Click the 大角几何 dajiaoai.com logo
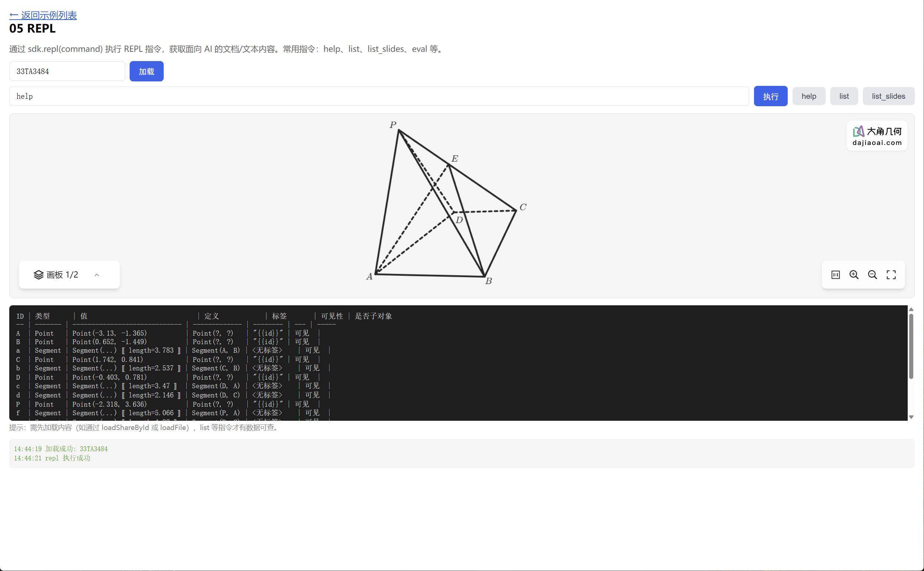Viewport: 924px width, 571px height. (x=877, y=136)
